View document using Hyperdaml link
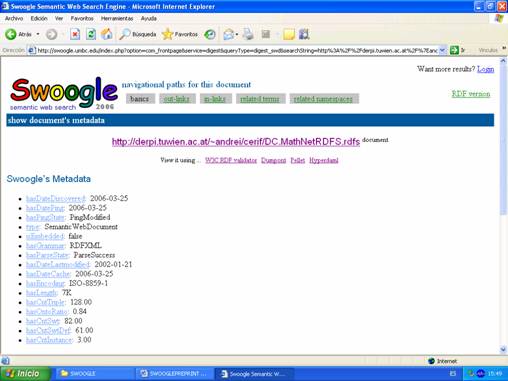The width and height of the screenshot is (508, 381). pyautogui.click(x=324, y=160)
